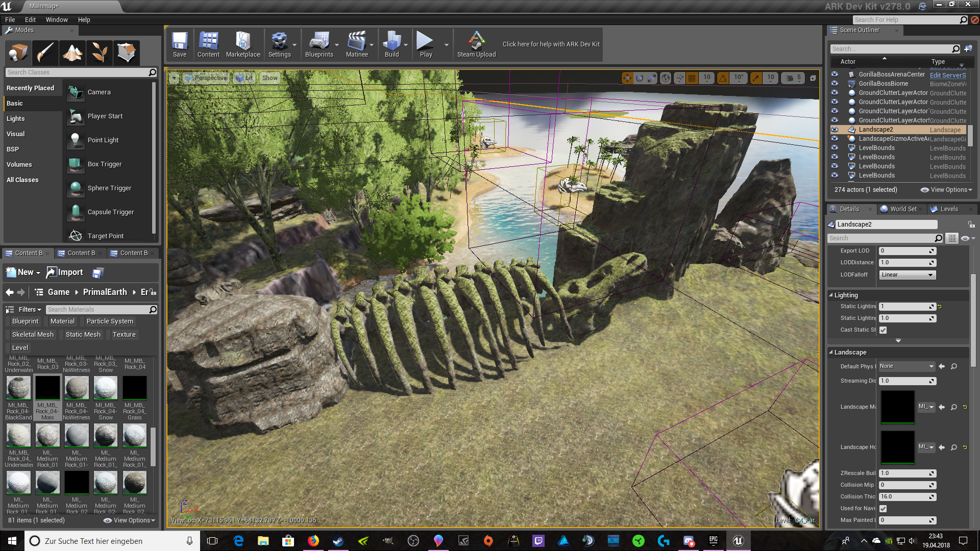Image resolution: width=980 pixels, height=551 pixels.
Task: Open the File menu
Action: point(10,20)
